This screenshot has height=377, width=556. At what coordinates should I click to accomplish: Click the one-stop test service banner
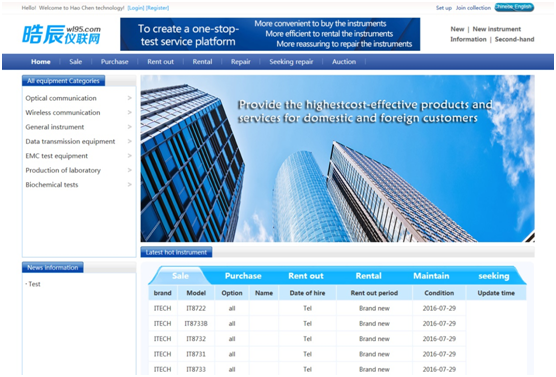tap(270, 34)
